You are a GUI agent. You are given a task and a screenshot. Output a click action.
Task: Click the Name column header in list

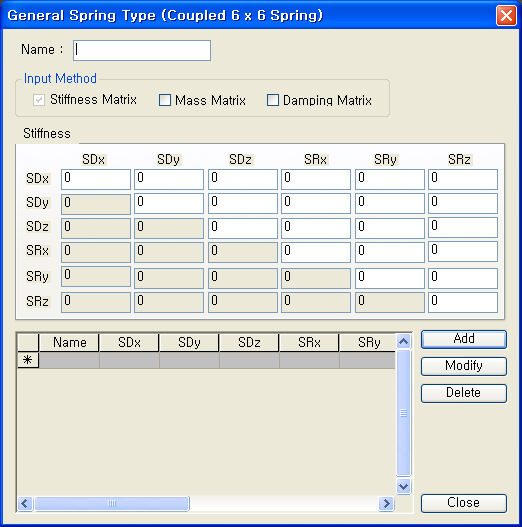point(69,342)
